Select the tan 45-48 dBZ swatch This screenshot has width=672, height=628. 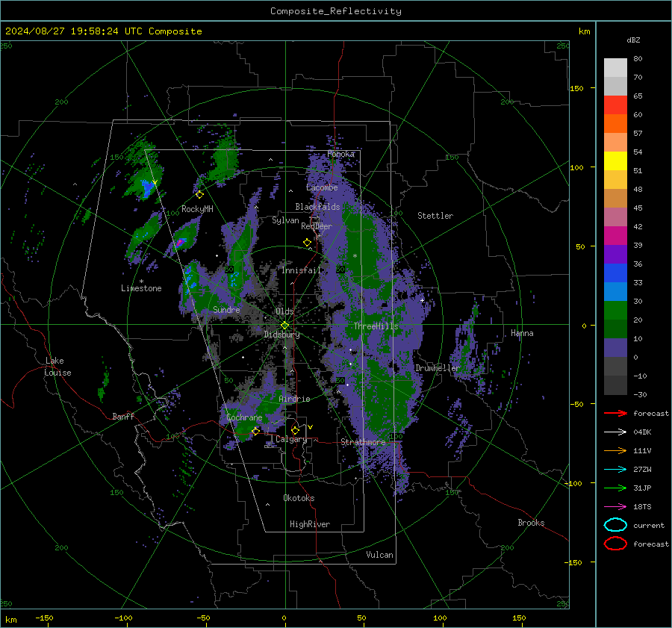(615, 199)
